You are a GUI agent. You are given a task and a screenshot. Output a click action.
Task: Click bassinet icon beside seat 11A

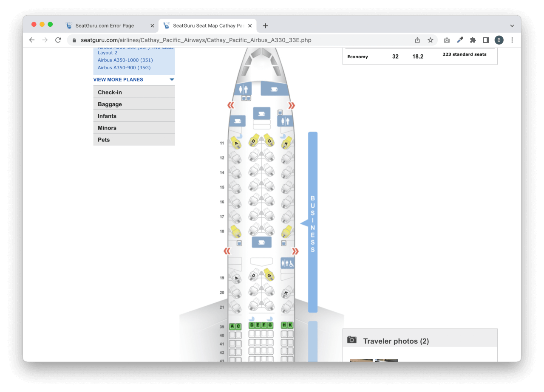pos(240,135)
